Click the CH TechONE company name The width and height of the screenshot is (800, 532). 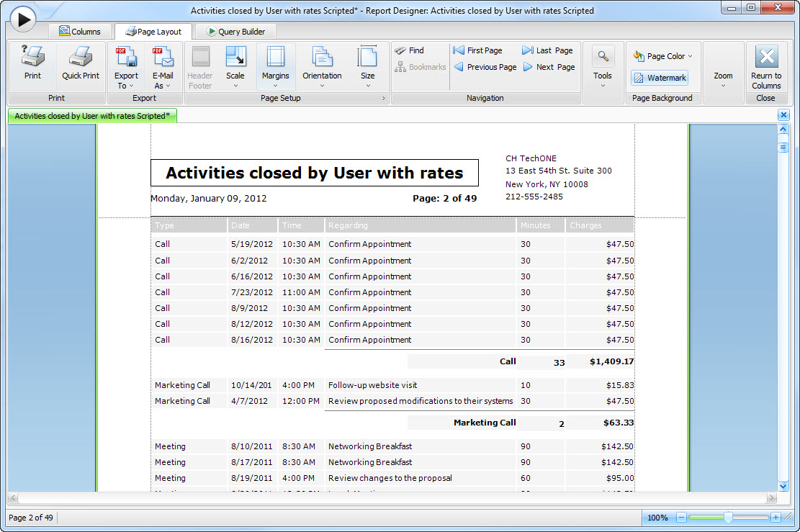click(531, 158)
